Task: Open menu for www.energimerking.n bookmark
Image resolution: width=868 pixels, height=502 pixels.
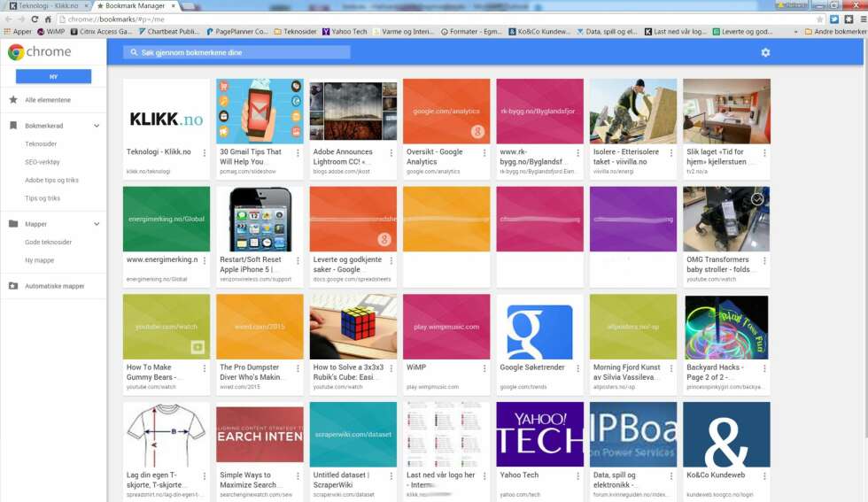Action: (x=205, y=260)
